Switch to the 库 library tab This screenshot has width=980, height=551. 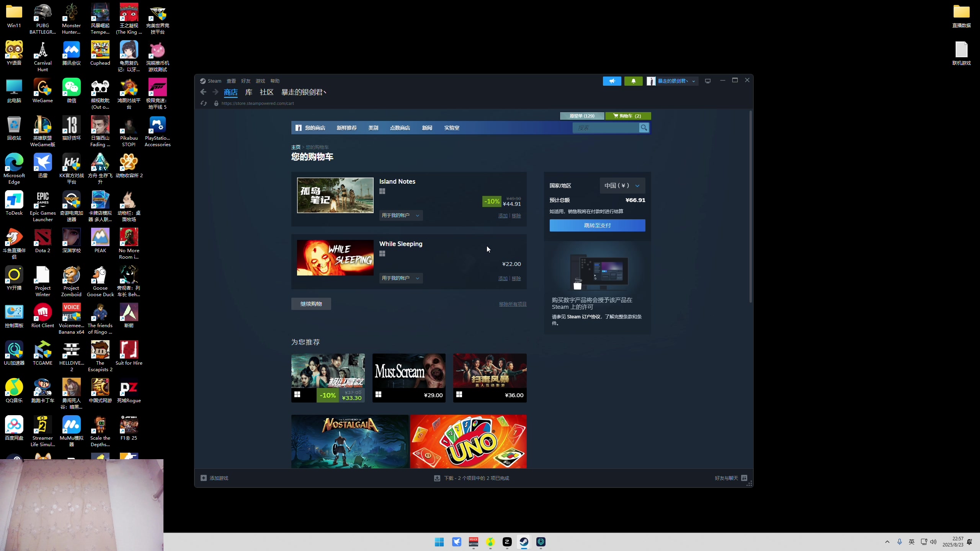[x=249, y=92]
